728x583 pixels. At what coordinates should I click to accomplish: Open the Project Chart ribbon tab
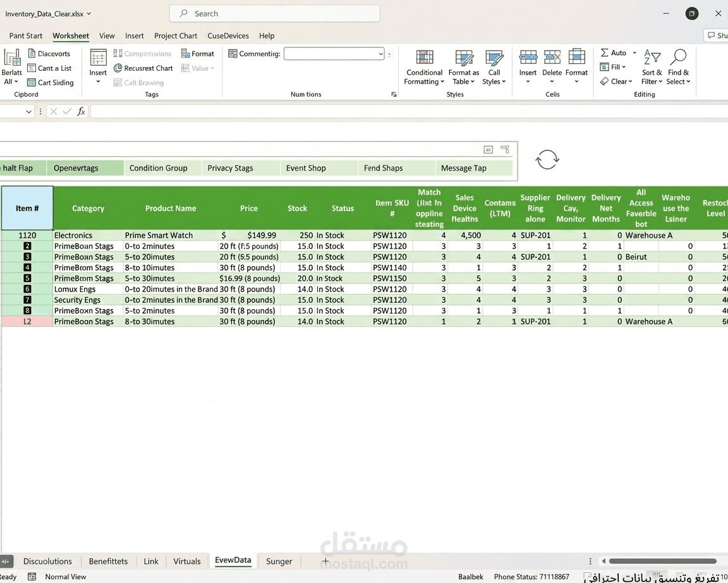point(176,36)
